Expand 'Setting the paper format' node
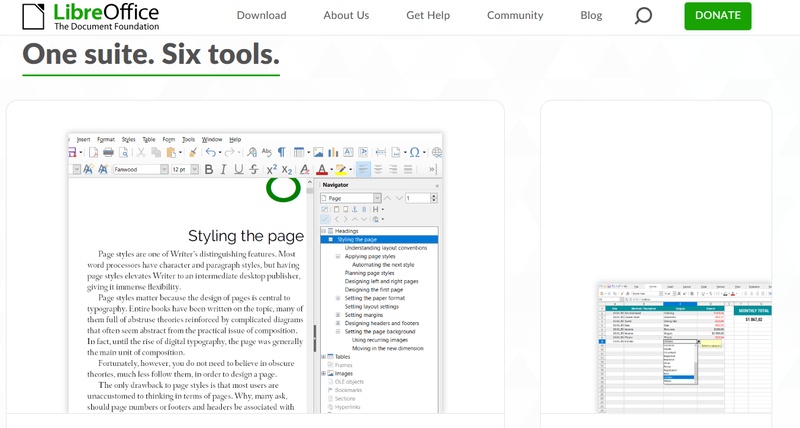 338,298
